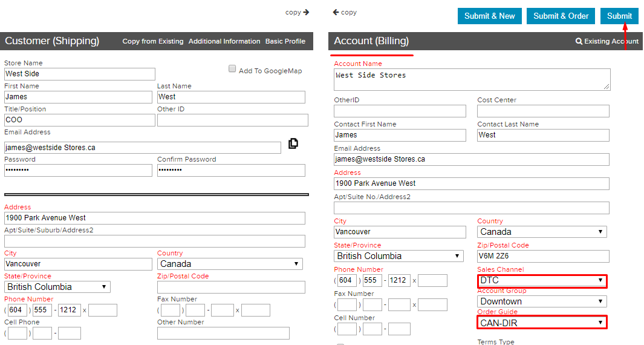Switch to the Basic Profile tab
This screenshot has width=644, height=345.
point(285,41)
